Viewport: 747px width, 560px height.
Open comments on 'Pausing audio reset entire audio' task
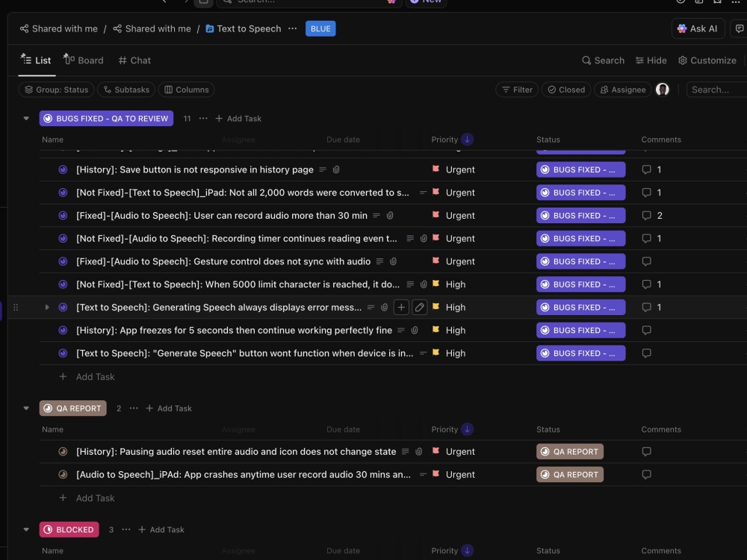click(x=646, y=452)
